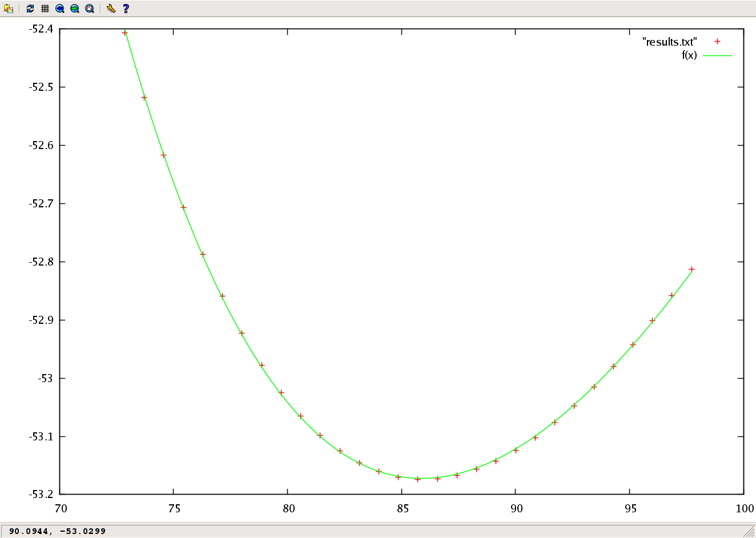Apply the previous zoom settings

60,9
